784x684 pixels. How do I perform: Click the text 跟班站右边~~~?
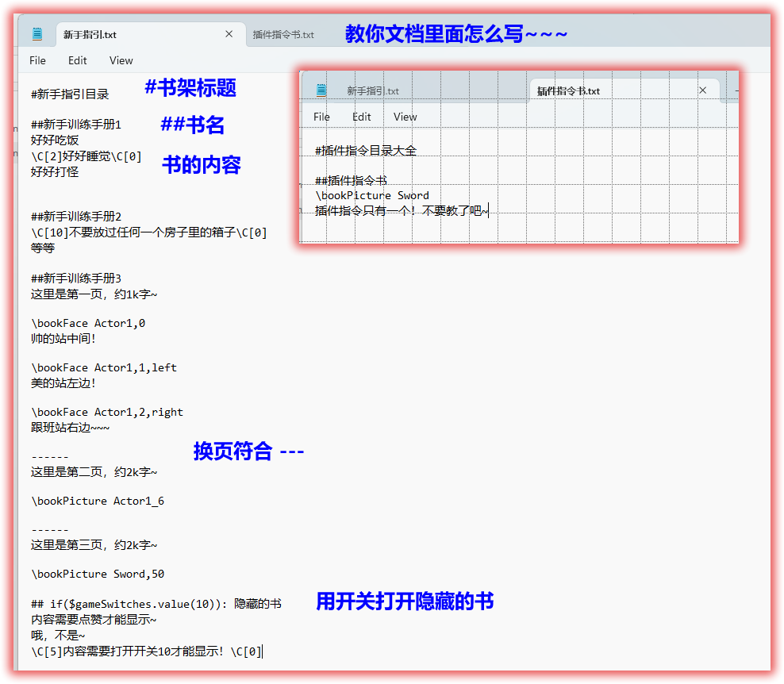[x=70, y=428]
